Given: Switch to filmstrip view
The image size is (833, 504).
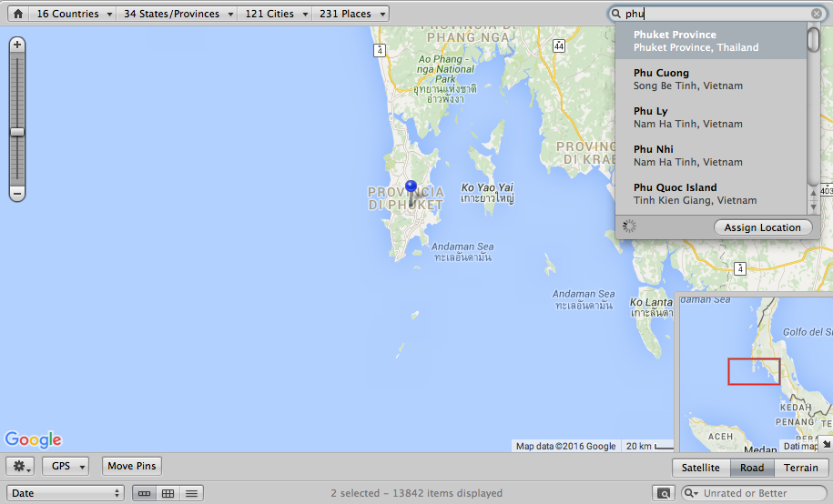Looking at the screenshot, I should coord(144,493).
